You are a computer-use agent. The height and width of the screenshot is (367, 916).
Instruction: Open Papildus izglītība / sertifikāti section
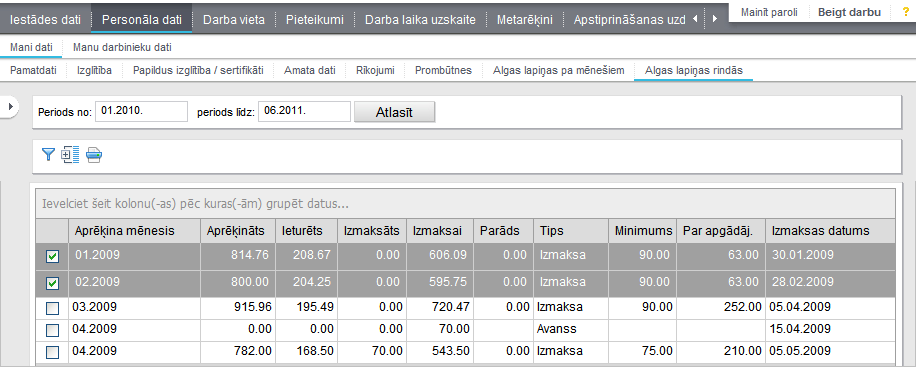click(x=199, y=71)
